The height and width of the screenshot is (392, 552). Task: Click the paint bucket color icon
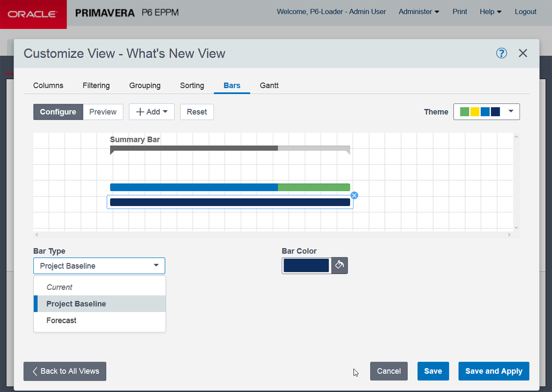339,265
